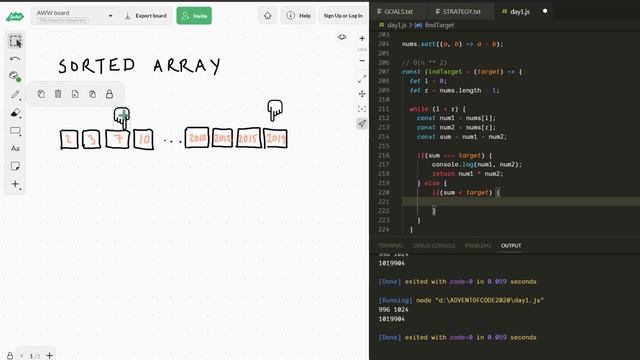Activate the pan move arrows tool
The width and height of the screenshot is (640, 360).
coord(362,94)
